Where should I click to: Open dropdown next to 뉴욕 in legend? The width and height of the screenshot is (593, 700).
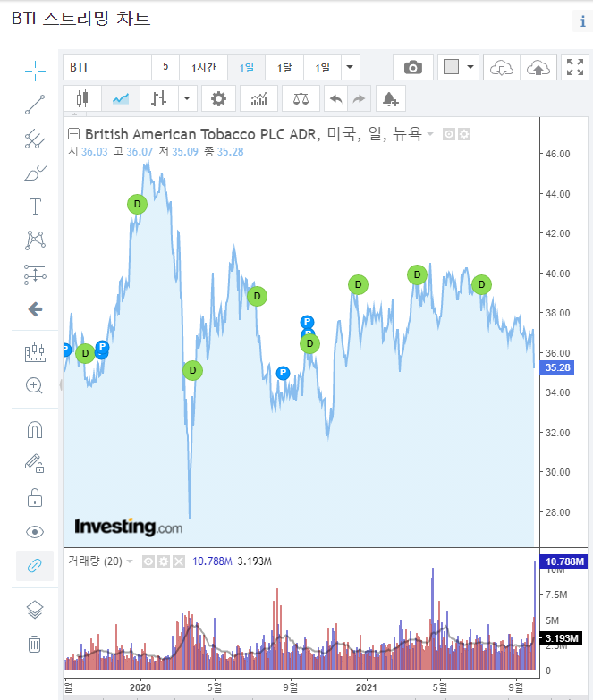tap(430, 134)
